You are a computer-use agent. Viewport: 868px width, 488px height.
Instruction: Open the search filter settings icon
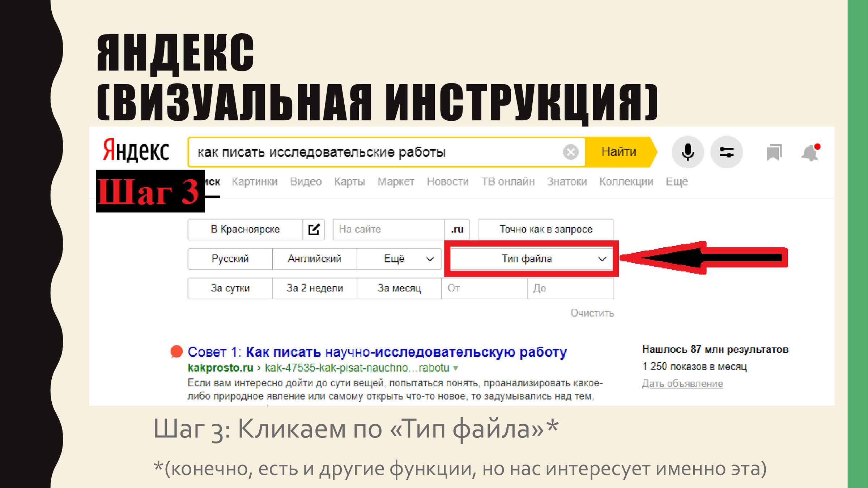coord(727,152)
